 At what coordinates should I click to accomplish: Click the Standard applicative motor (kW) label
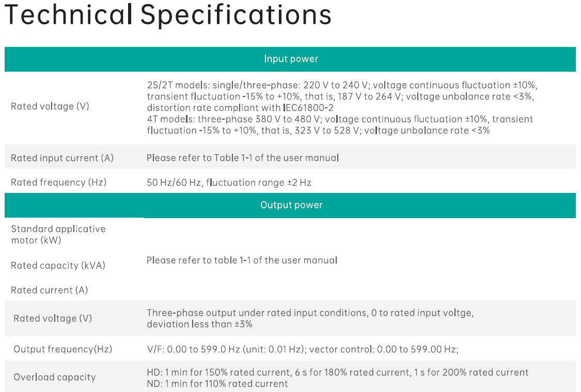(x=58, y=234)
